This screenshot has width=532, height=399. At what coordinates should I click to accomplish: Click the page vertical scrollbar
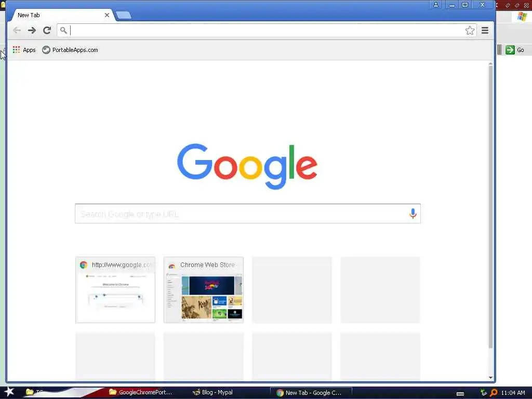[490, 207]
